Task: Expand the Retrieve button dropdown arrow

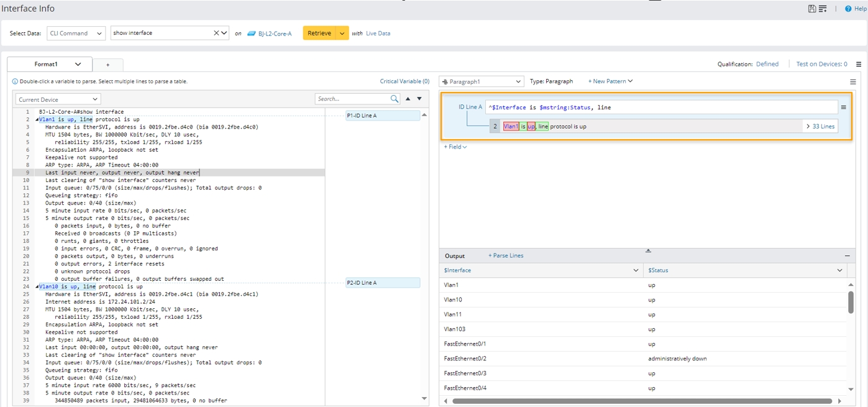Action: coord(342,33)
